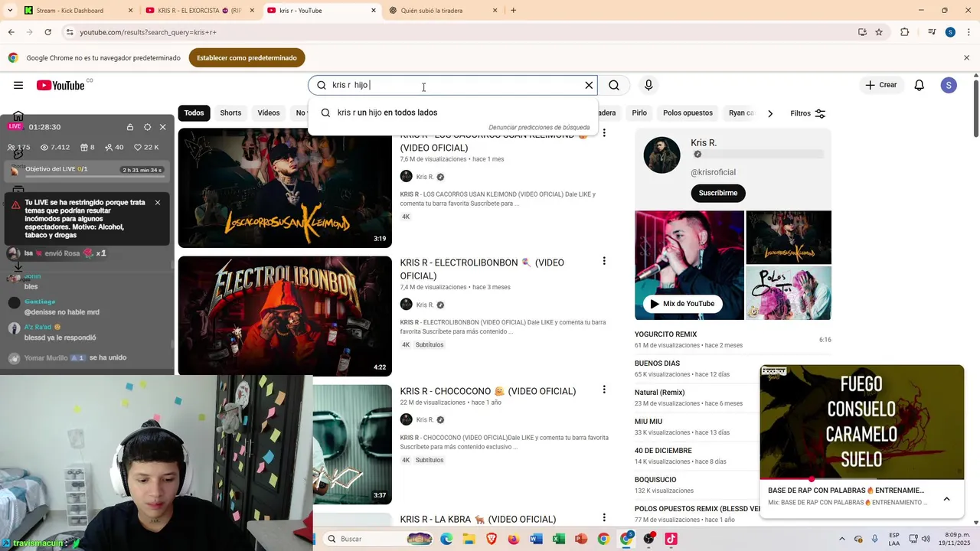Open KRIS R - CHOCOCONO video title
980x551 pixels.
(x=488, y=391)
